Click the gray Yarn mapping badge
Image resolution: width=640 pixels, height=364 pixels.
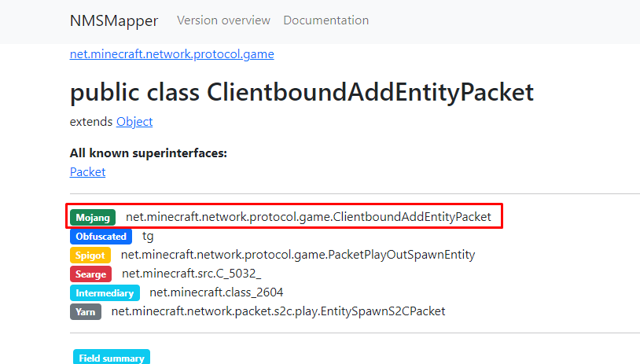(85, 312)
